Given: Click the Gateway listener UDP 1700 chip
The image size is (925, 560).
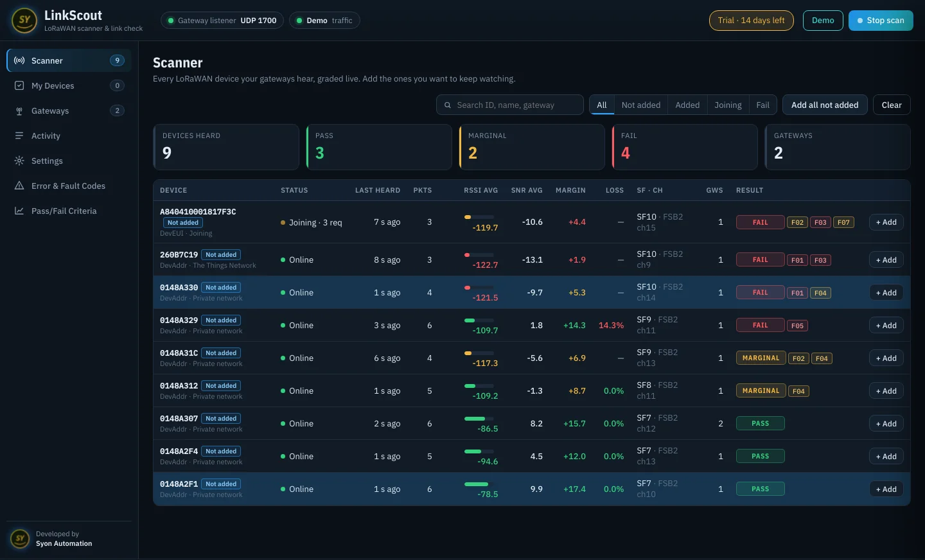Looking at the screenshot, I should pos(222,21).
